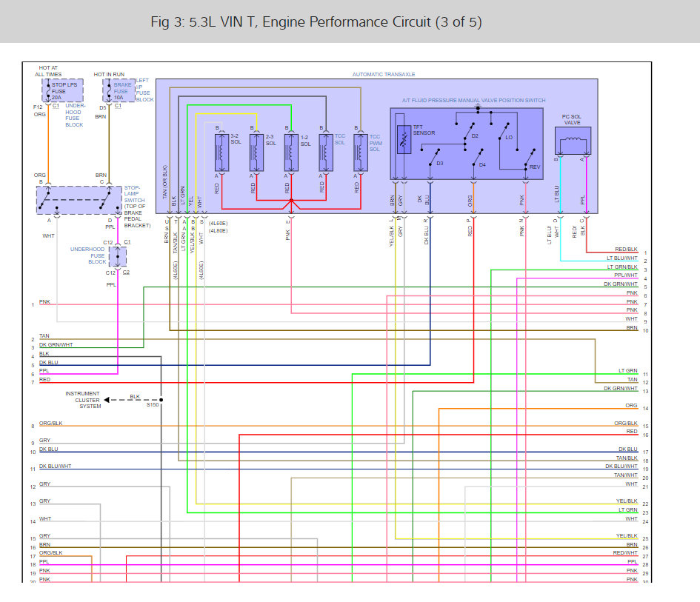Click the 3-2 SOL solenoid symbol
Screen dimensions: 700x602
(219, 152)
